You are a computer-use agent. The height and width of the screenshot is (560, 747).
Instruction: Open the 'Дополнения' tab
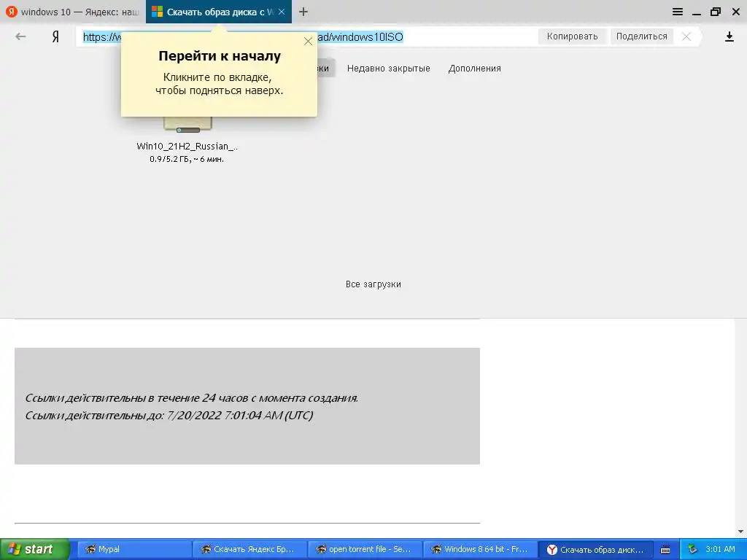[474, 69]
